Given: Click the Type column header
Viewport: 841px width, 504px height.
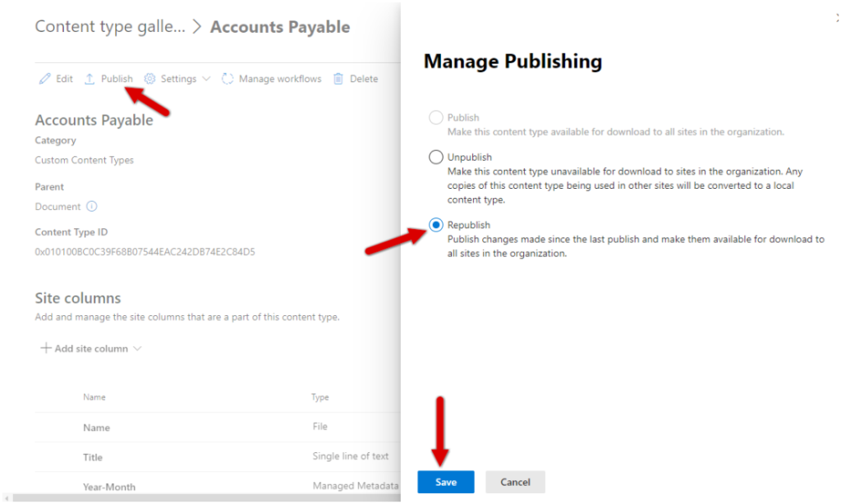Looking at the screenshot, I should coord(320,397).
